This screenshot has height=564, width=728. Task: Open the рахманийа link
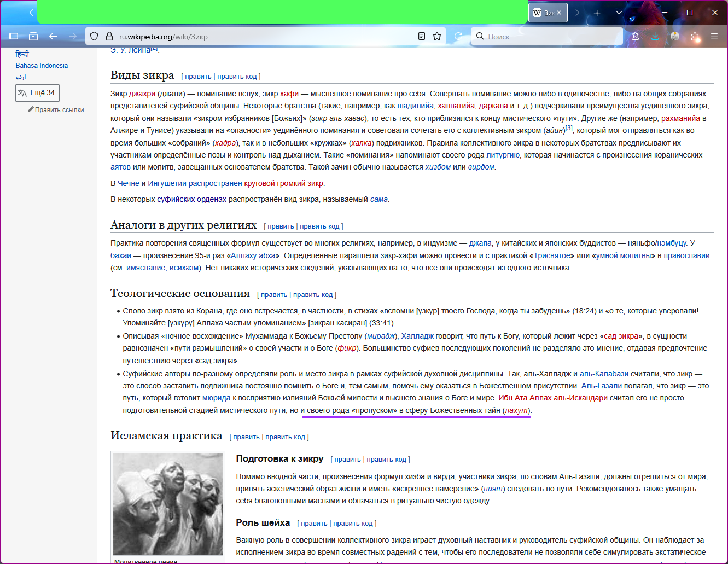tap(680, 118)
